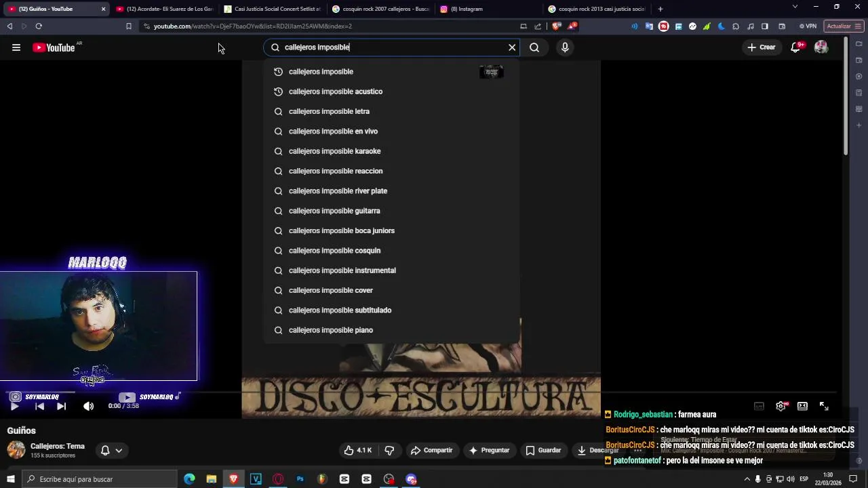Open thumbnail beside first search suggestion
Image resolution: width=868 pixels, height=488 pixels.
[x=492, y=72]
